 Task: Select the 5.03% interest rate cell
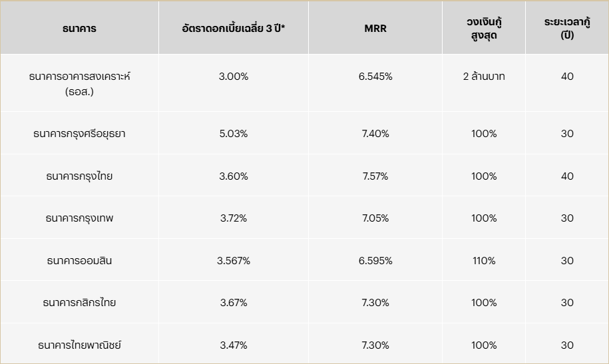(x=233, y=134)
